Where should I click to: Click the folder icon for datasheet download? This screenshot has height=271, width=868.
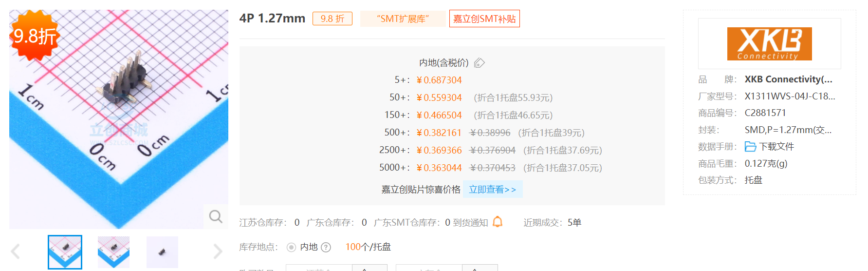(750, 147)
